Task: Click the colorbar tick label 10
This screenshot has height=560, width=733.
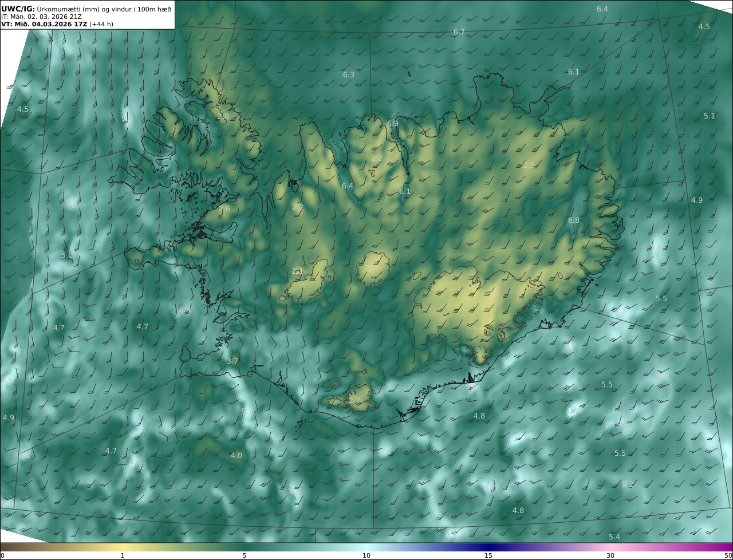Action: click(x=366, y=555)
